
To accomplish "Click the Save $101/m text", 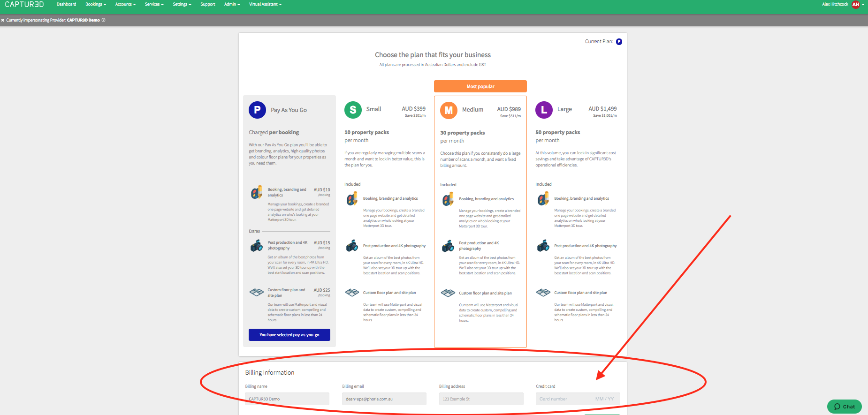I will [x=415, y=115].
